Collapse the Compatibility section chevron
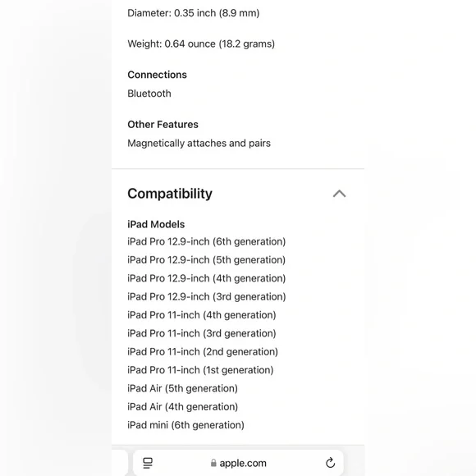The height and width of the screenshot is (476, 476). point(339,194)
